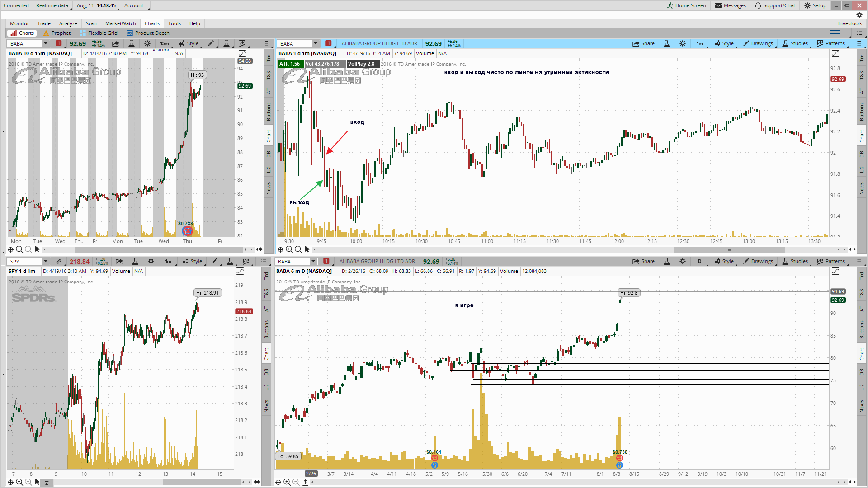This screenshot has height=488, width=868.
Task: Open the Monitor menu tab
Action: pos(19,23)
